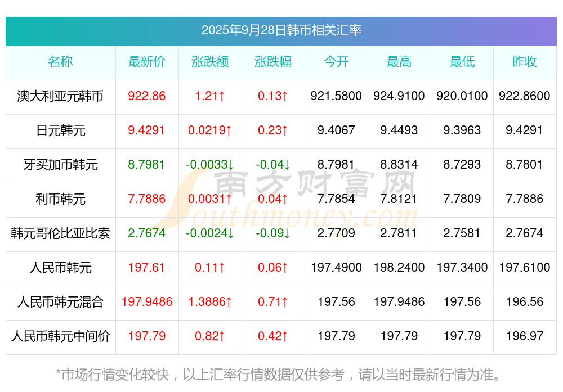Click opening value 921.5800
The width and height of the screenshot is (563, 392).
[x=336, y=96]
